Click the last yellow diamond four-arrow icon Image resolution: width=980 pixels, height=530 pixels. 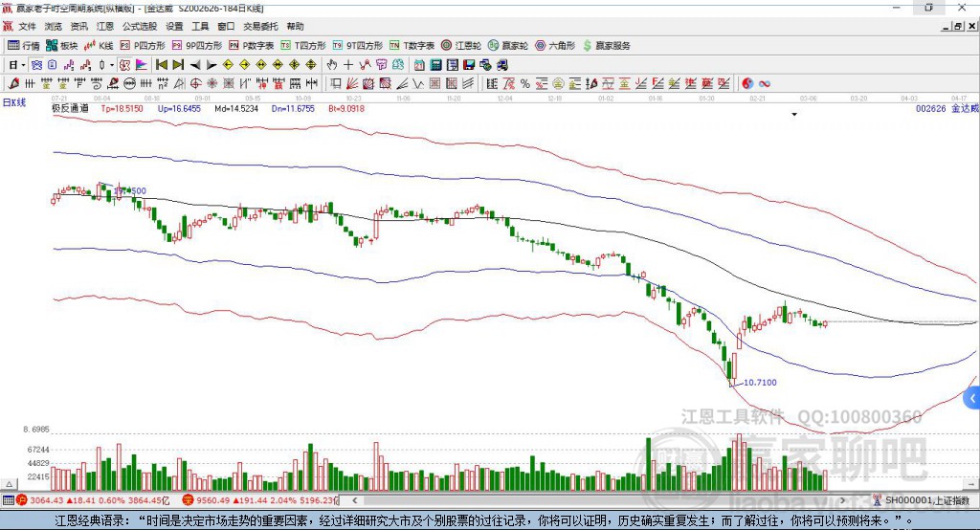point(311,65)
